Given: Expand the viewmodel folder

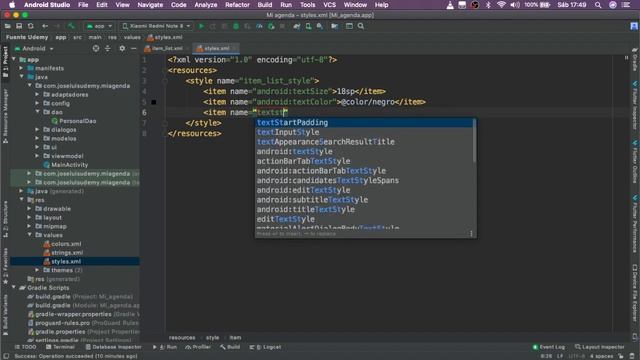Looking at the screenshot, I should (x=38, y=156).
